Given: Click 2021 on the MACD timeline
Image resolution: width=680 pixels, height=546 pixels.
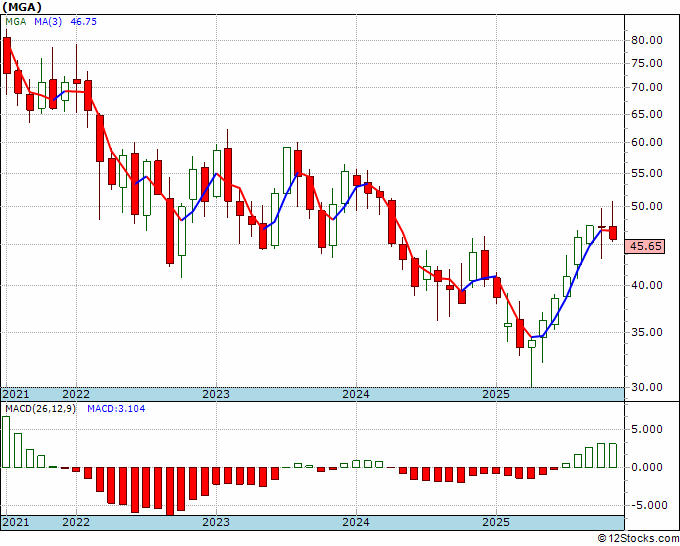Looking at the screenshot, I should pos(16,522).
